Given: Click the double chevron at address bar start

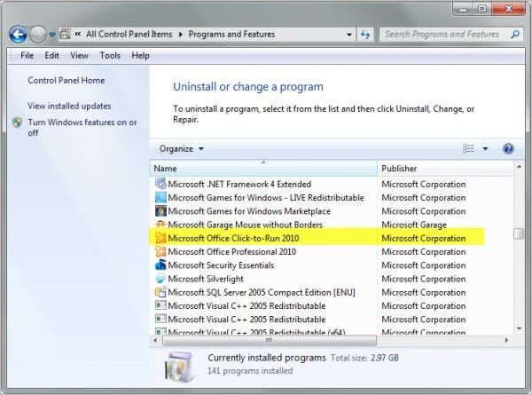Looking at the screenshot, I should 78,34.
